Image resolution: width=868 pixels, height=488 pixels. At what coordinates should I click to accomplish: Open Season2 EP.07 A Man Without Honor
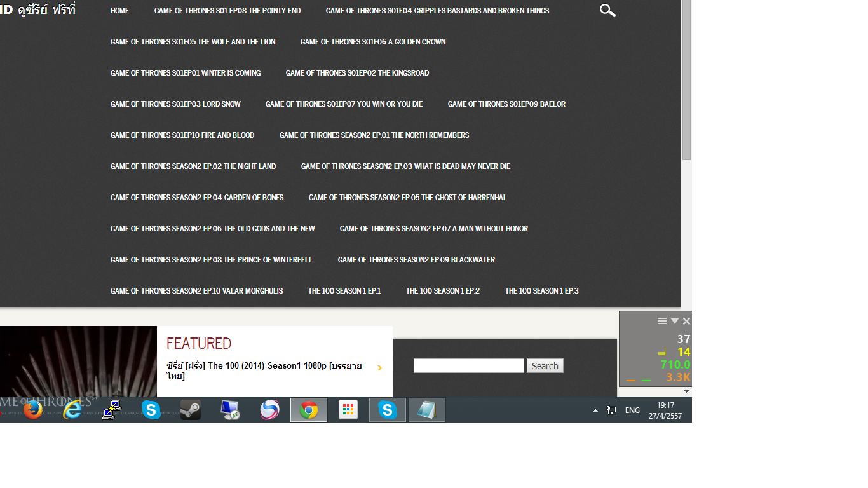coord(434,229)
